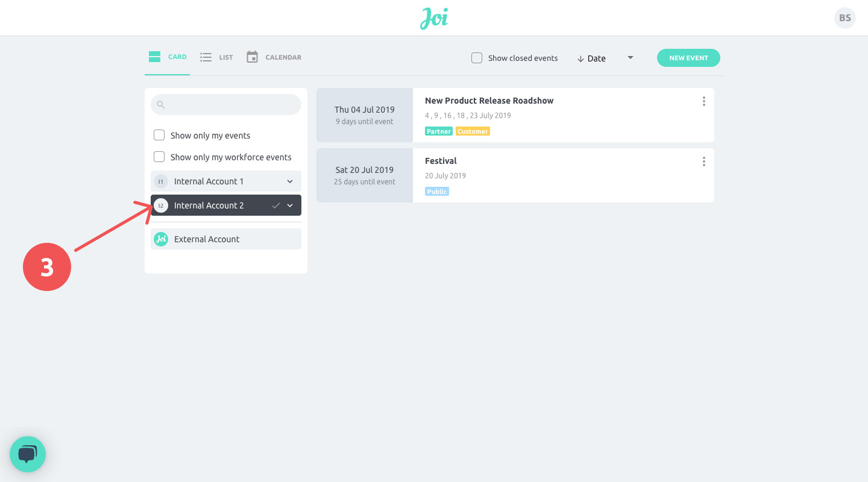Open the Date sort dropdown arrow
The image size is (868, 482).
[630, 57]
